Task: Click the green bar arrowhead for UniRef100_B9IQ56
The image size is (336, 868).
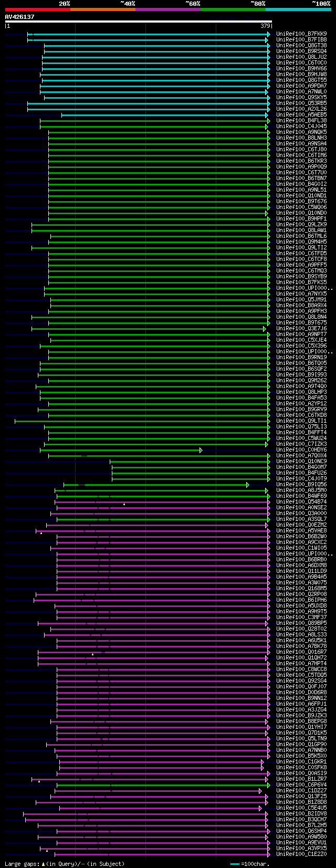Action: pos(248,485)
